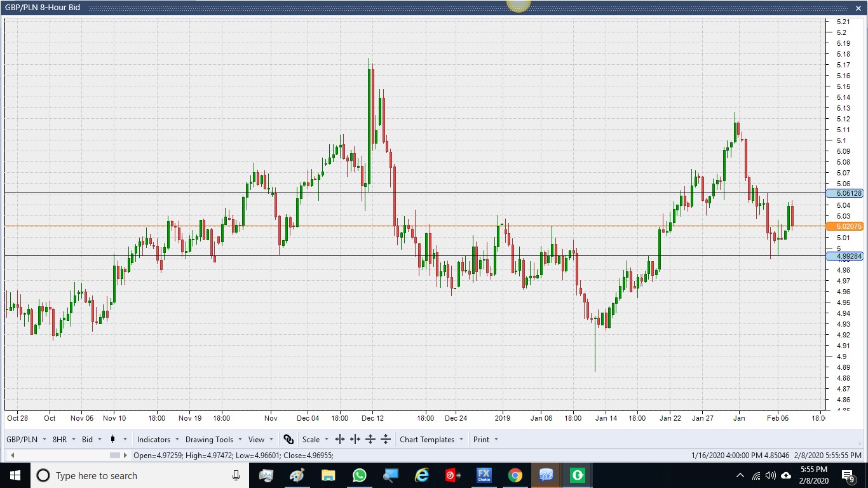868x488 pixels.
Task: Open WhatsApp from the taskbar
Action: click(359, 475)
